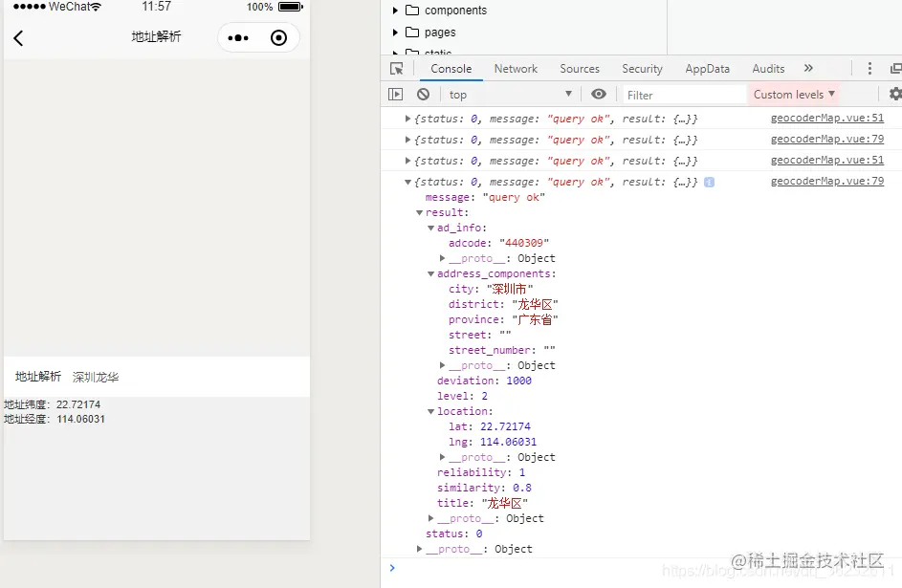Collapse the result node

click(x=419, y=212)
